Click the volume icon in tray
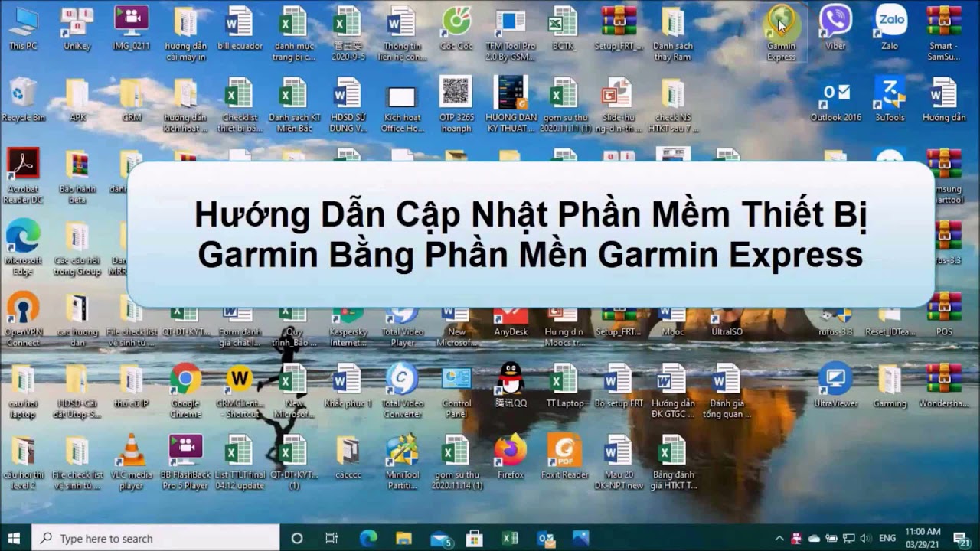The height and width of the screenshot is (551, 980). click(864, 538)
